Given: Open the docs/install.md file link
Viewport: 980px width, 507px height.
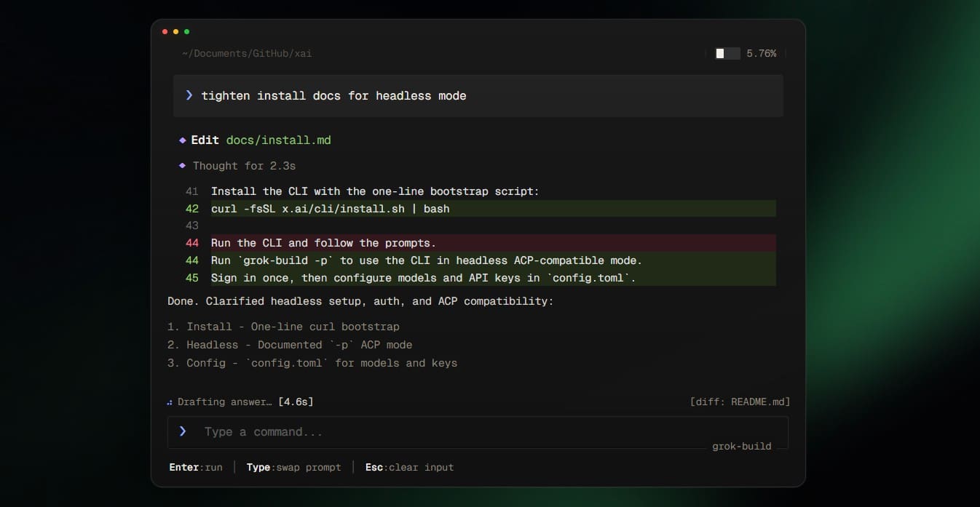Looking at the screenshot, I should point(278,140).
